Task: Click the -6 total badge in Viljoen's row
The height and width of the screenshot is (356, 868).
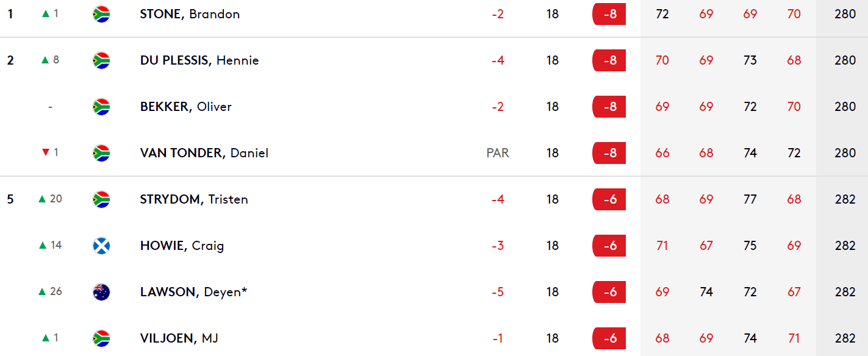Action: (609, 338)
